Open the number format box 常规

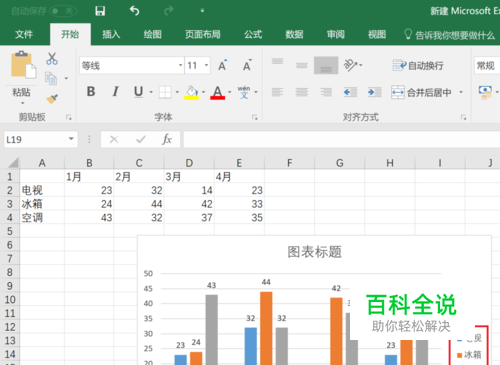tap(487, 65)
